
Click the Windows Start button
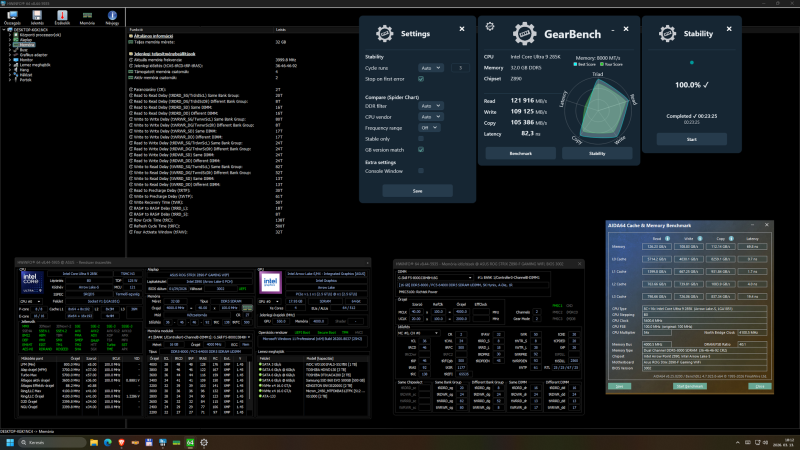[10, 442]
